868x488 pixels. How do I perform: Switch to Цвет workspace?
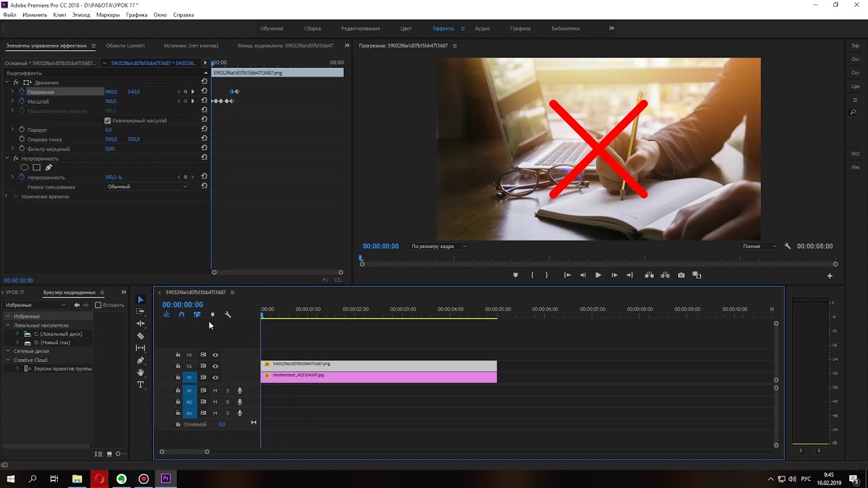point(406,28)
